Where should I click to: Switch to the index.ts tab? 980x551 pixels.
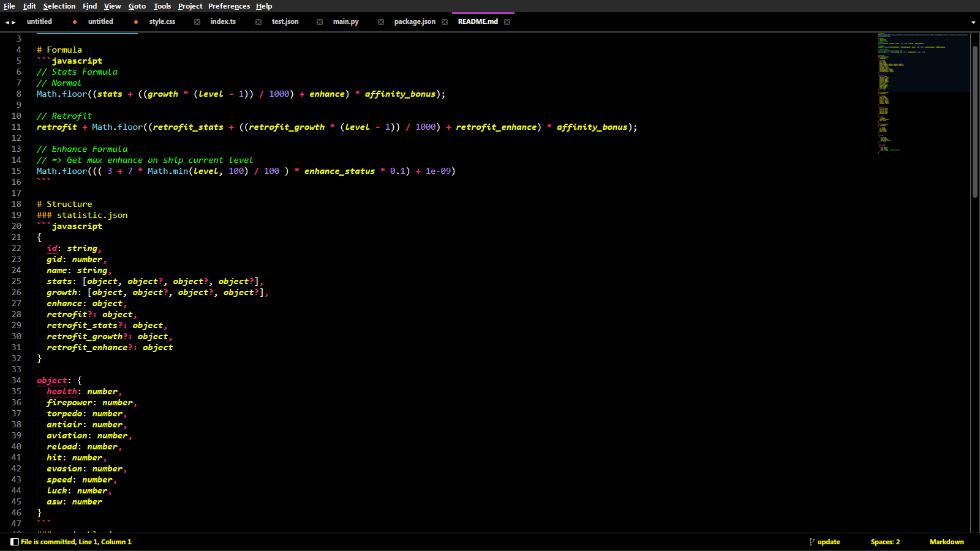pos(223,21)
